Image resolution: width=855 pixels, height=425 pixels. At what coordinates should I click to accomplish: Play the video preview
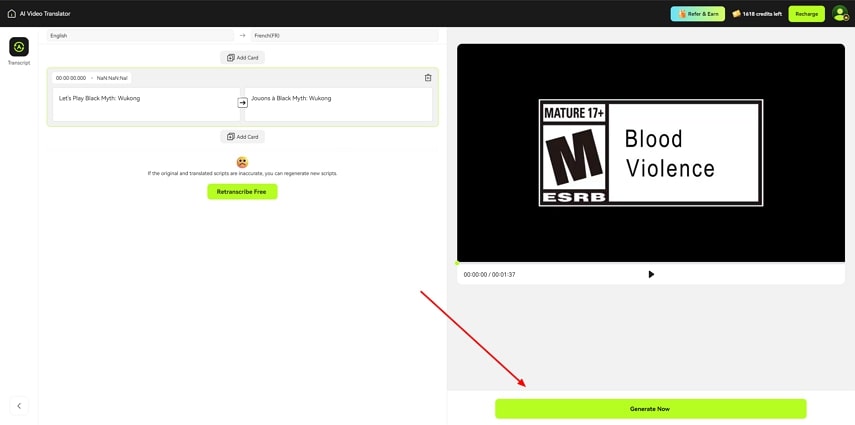pyautogui.click(x=651, y=274)
